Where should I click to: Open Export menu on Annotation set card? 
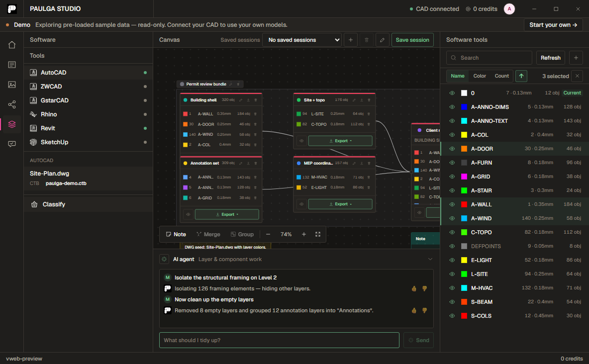227,214
